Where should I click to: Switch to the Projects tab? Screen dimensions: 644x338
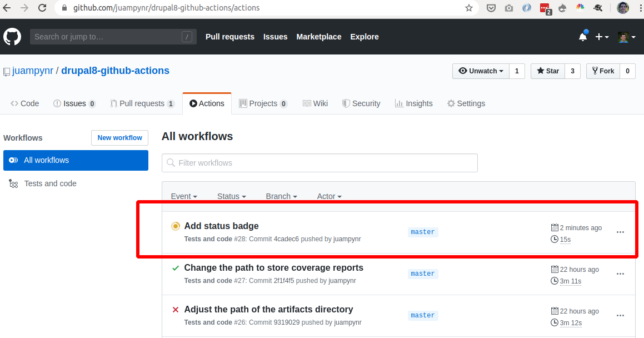click(x=263, y=103)
